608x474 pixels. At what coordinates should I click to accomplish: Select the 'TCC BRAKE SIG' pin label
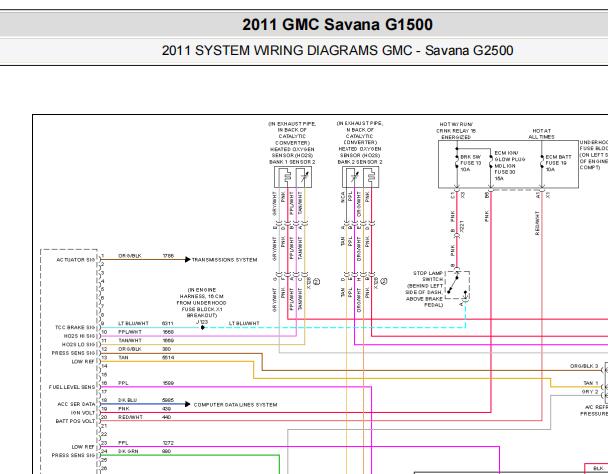click(75, 327)
